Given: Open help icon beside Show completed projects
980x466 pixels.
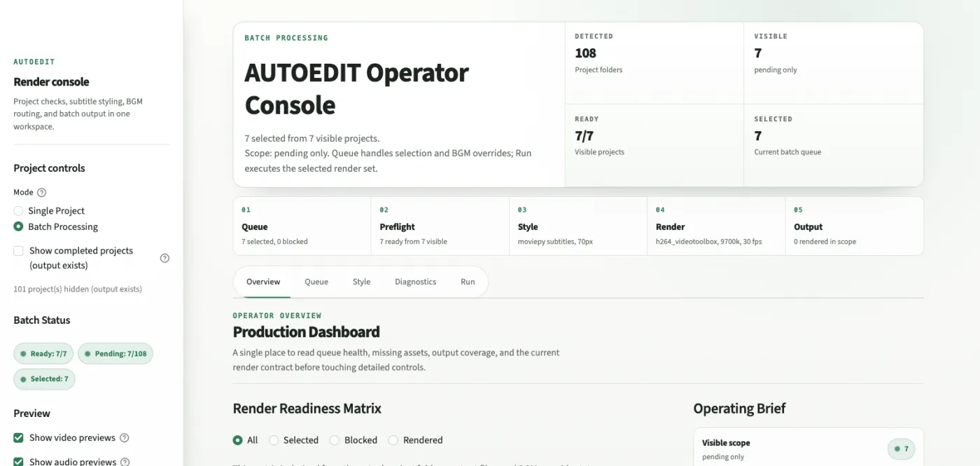Looking at the screenshot, I should click(x=165, y=258).
